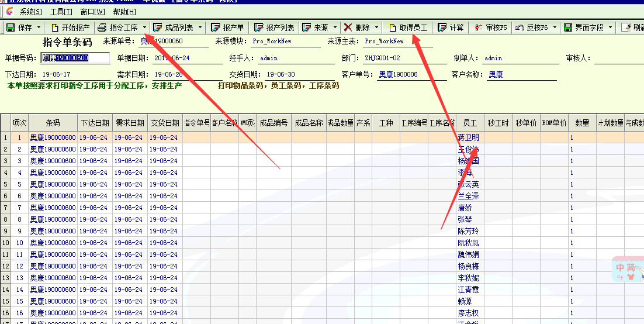Screen dimensions: 644x324
Task: Select employee cell 江青霞
Action: [x=470, y=290]
